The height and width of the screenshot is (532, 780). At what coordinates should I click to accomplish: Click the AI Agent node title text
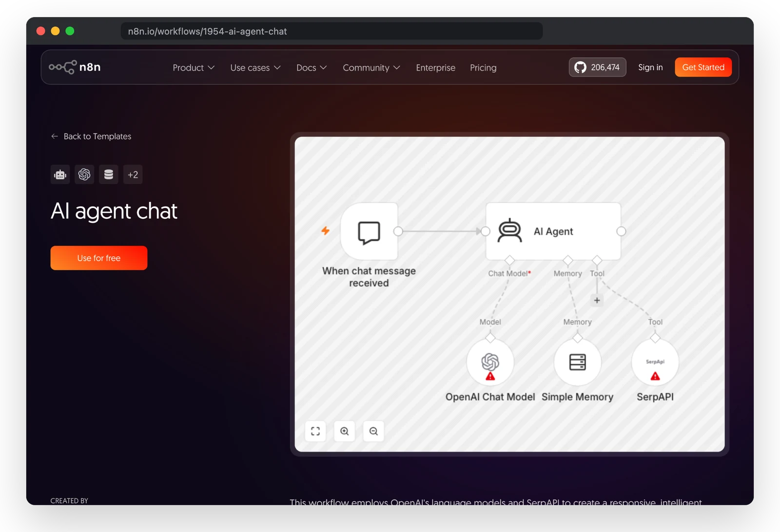553,231
